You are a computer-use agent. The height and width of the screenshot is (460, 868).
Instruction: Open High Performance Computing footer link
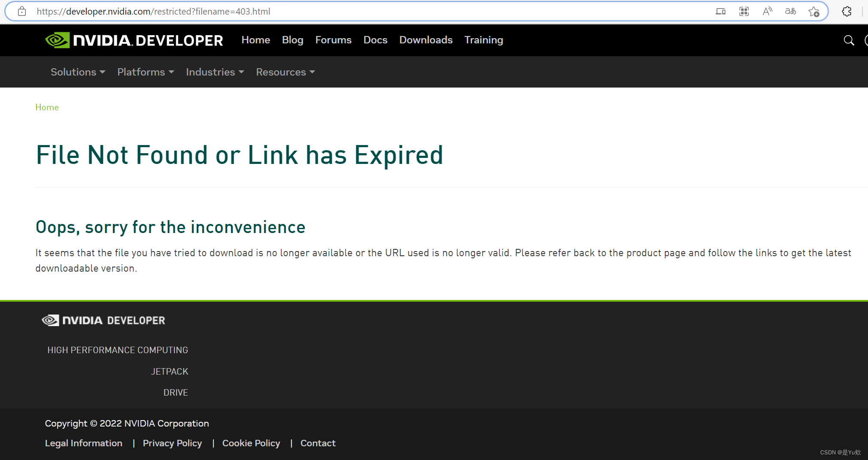[x=118, y=350]
